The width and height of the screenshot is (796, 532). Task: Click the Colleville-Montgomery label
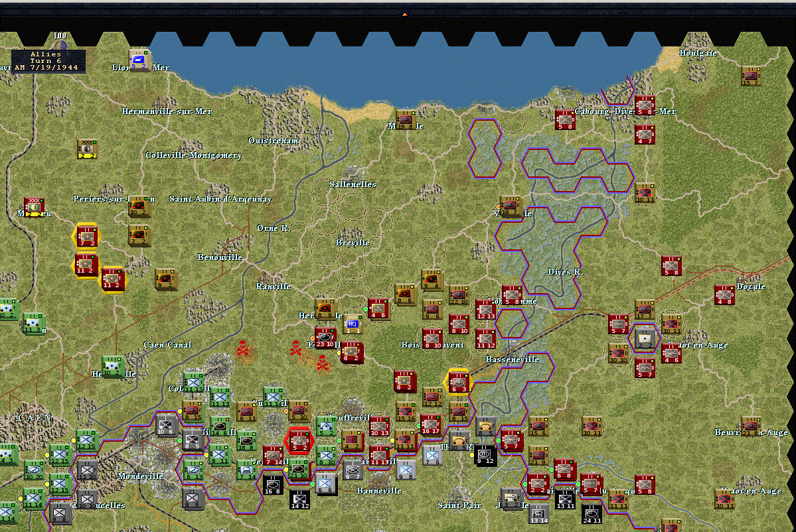pyautogui.click(x=193, y=155)
